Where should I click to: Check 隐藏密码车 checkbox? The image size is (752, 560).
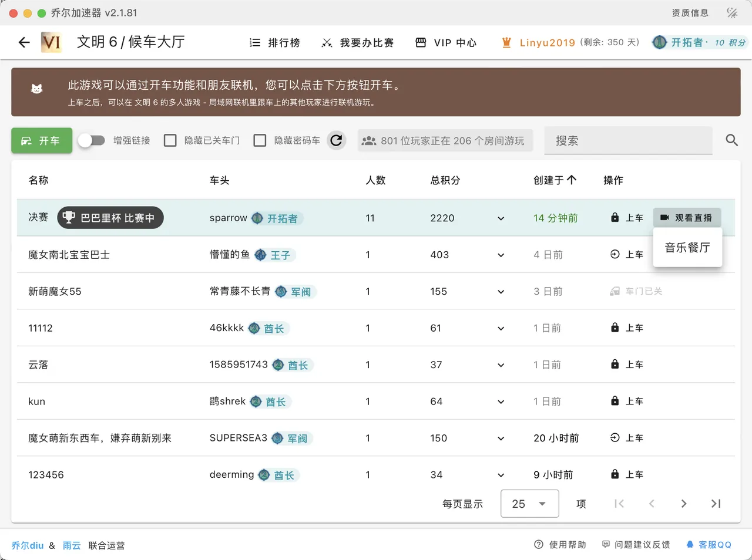click(260, 141)
